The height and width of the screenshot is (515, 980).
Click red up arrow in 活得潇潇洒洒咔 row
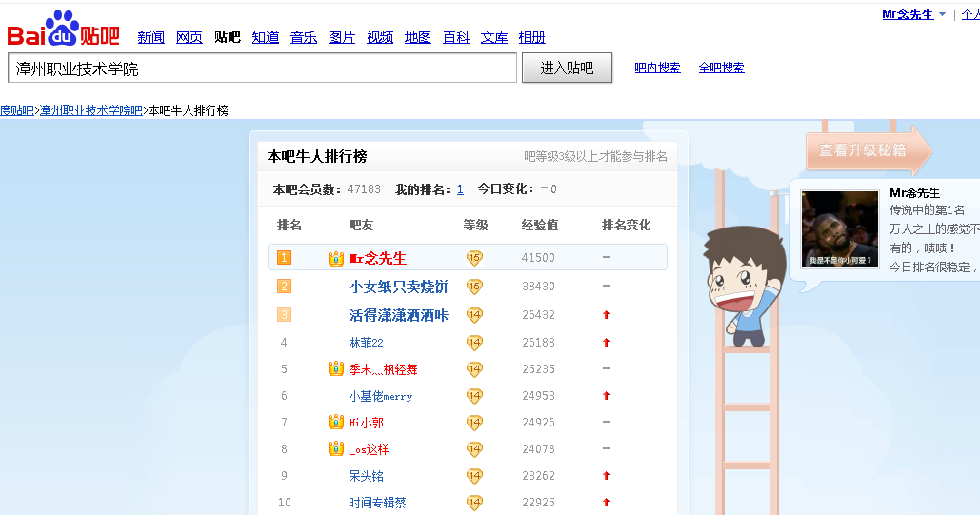tap(606, 315)
